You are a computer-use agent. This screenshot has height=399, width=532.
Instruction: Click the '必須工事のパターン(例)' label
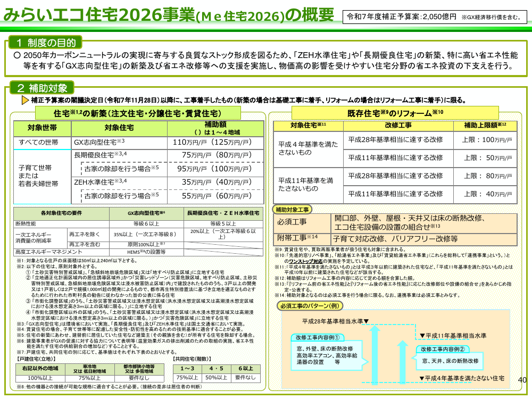310,306
